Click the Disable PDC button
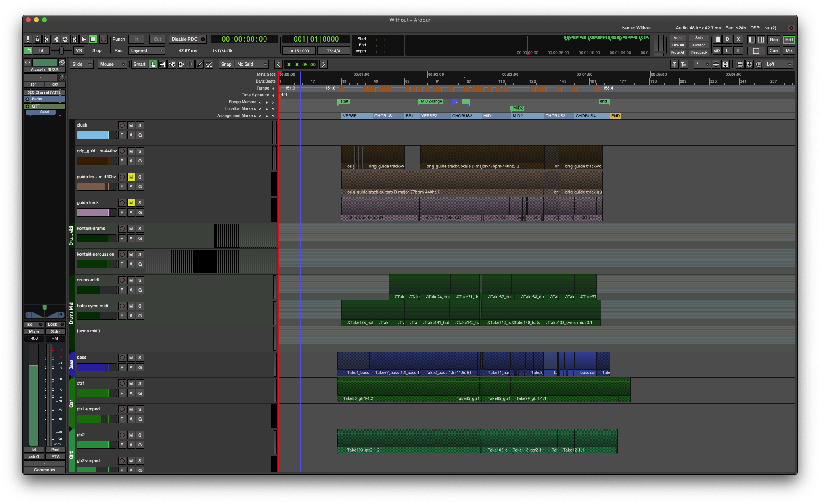 click(x=188, y=39)
